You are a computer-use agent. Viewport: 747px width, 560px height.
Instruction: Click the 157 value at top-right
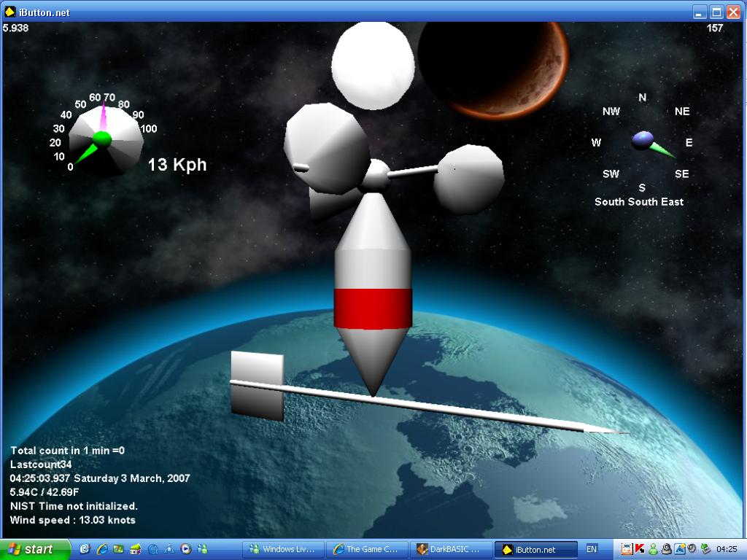tap(715, 28)
